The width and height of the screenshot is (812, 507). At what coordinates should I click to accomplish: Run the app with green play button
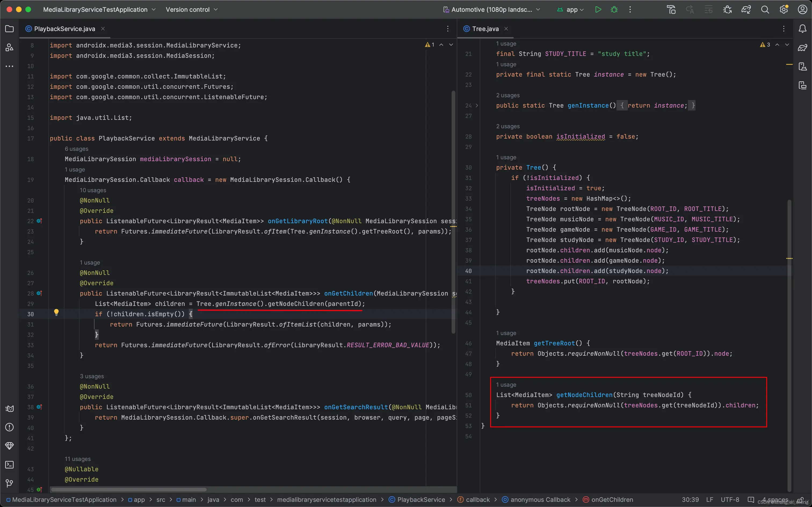[598, 9]
